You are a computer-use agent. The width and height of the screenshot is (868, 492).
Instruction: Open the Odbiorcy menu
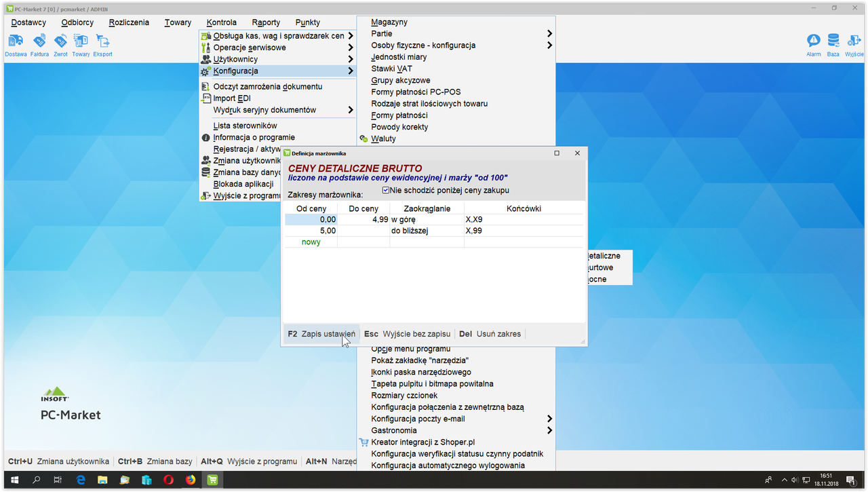77,22
